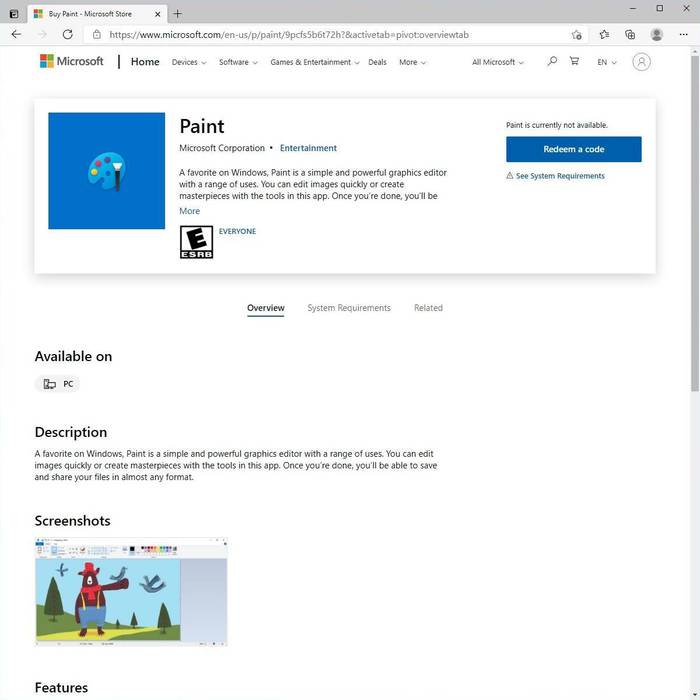This screenshot has height=700, width=700.
Task: Click the 'Available on' heading
Action: point(73,356)
